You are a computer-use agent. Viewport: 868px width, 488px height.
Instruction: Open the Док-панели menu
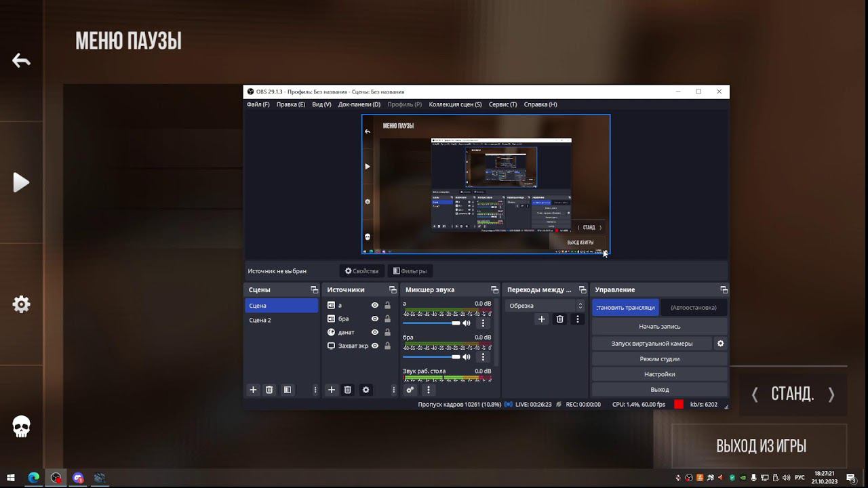coord(359,104)
